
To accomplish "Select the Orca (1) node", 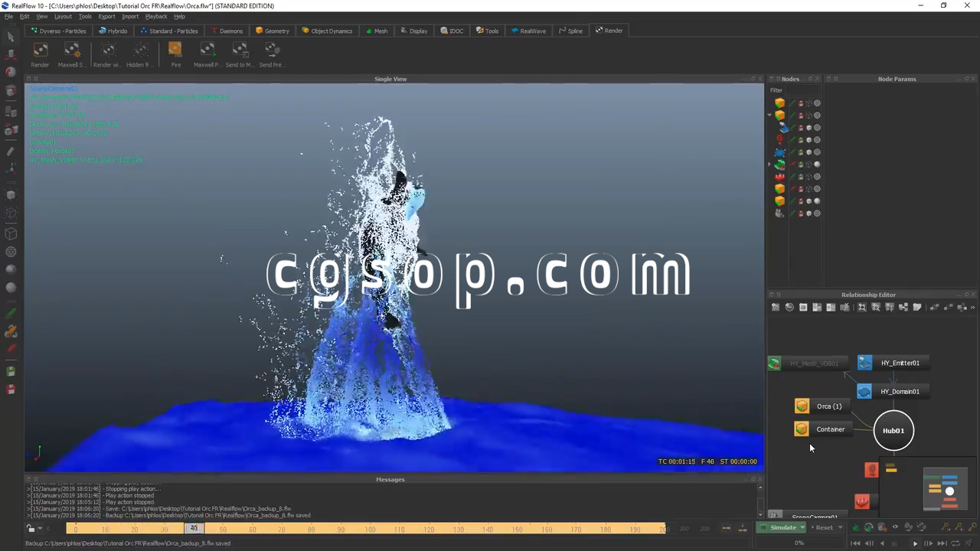I will [x=821, y=406].
